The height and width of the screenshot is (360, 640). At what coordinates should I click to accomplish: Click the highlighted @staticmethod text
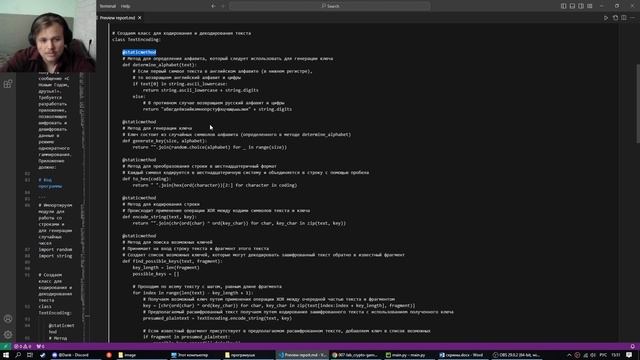[x=139, y=52]
